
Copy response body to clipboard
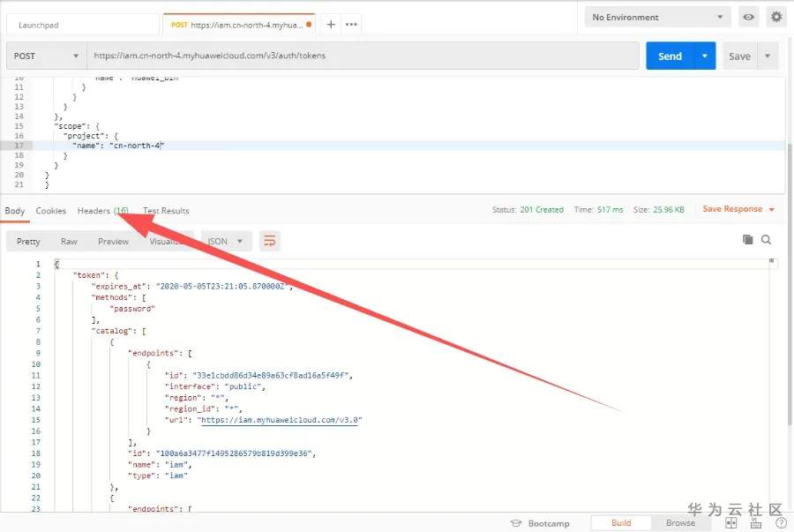(x=748, y=240)
